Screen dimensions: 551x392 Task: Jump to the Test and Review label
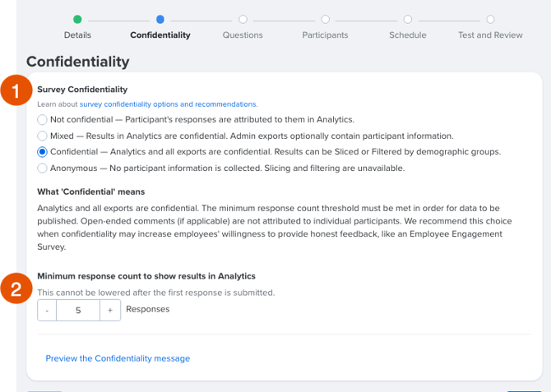(x=491, y=35)
